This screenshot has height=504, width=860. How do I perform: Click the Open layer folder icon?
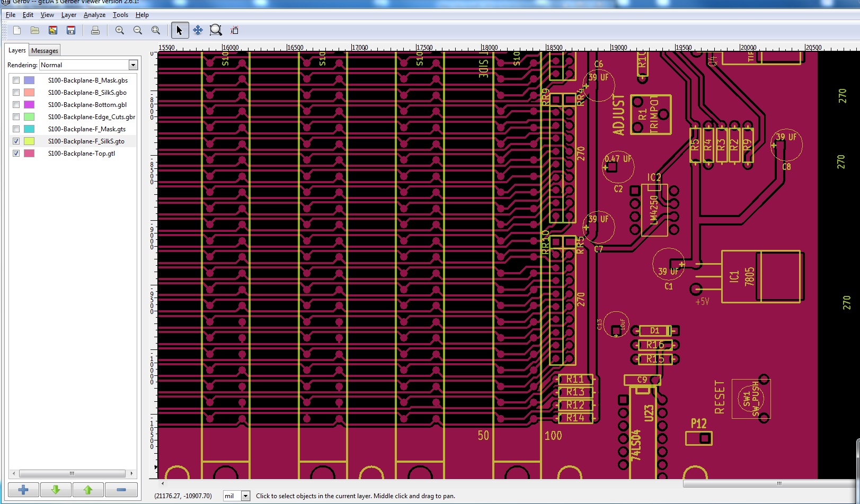35,30
